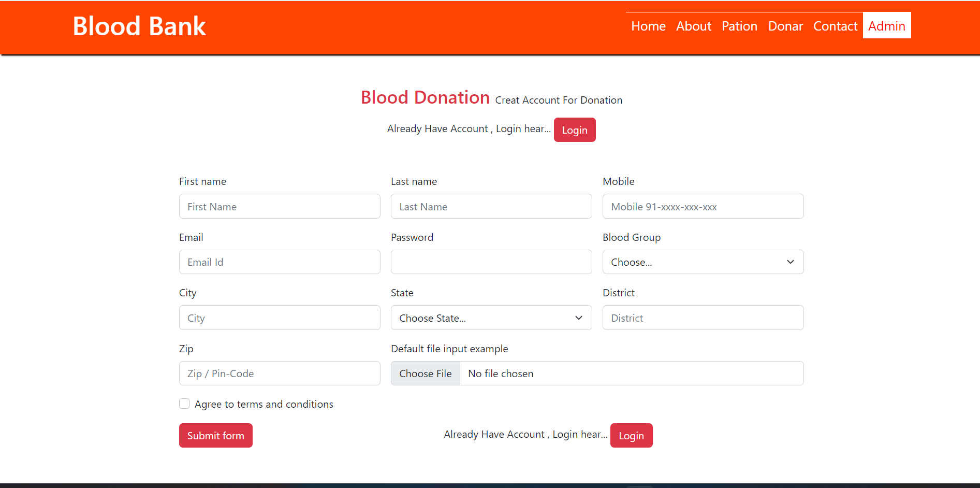Open the Home navigation link
This screenshot has width=980, height=488.
pyautogui.click(x=648, y=26)
